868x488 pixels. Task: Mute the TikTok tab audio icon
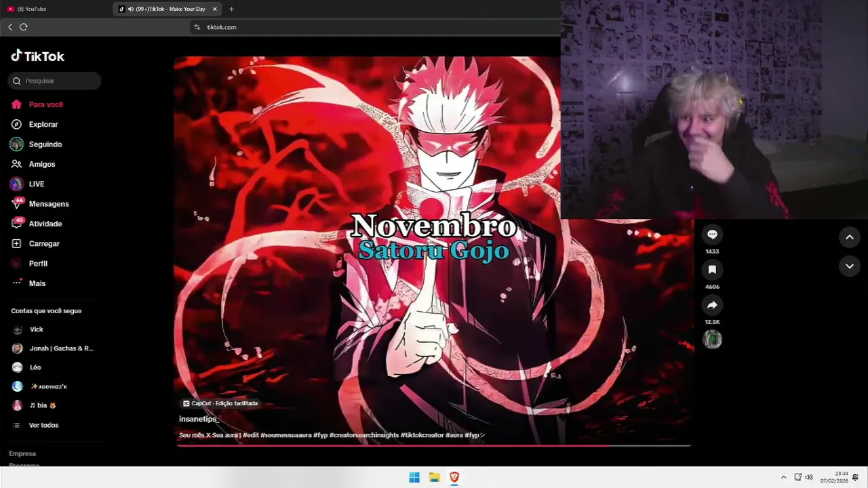tap(130, 9)
